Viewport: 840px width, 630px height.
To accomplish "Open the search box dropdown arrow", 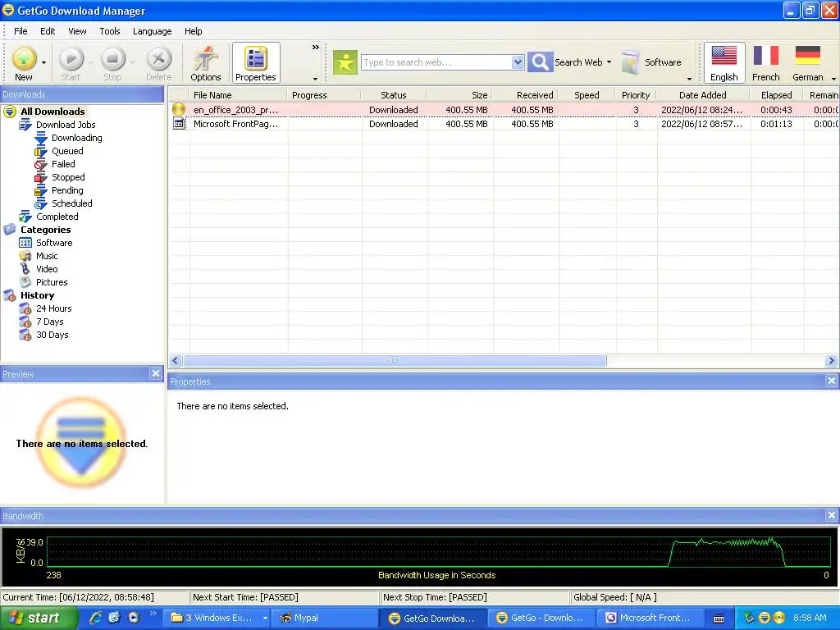I will tap(518, 62).
